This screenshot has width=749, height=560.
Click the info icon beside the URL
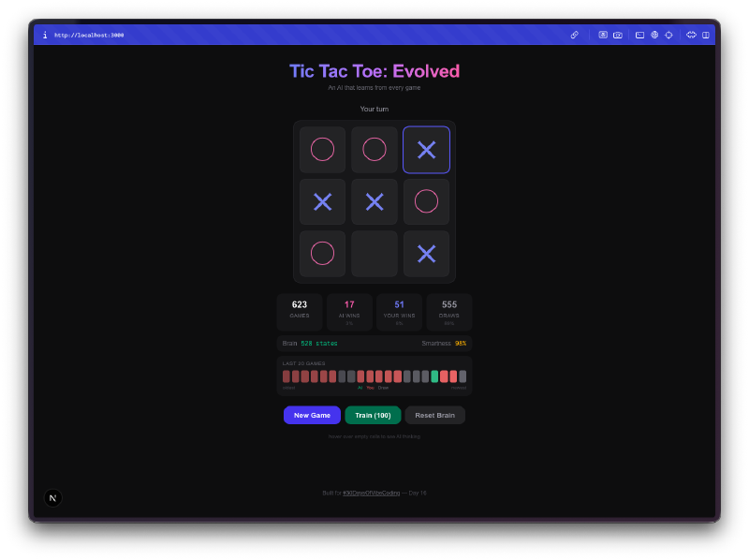[45, 35]
